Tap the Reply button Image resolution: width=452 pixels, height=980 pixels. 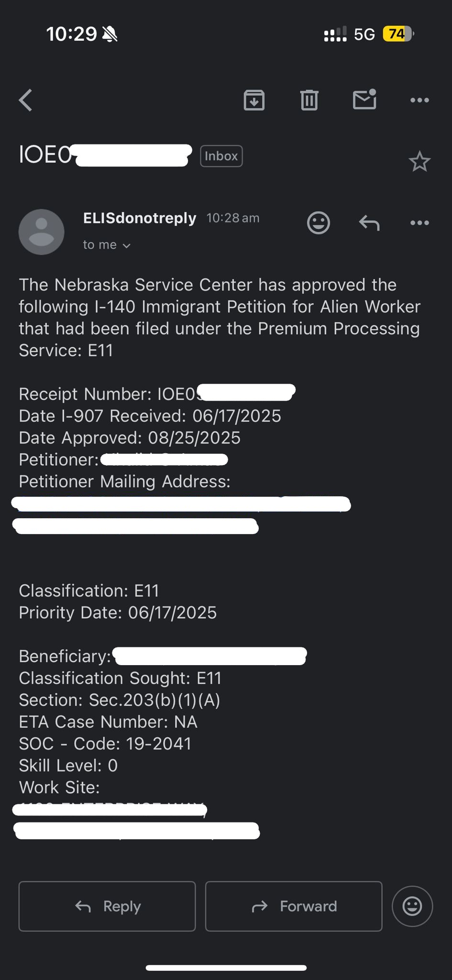tap(107, 906)
